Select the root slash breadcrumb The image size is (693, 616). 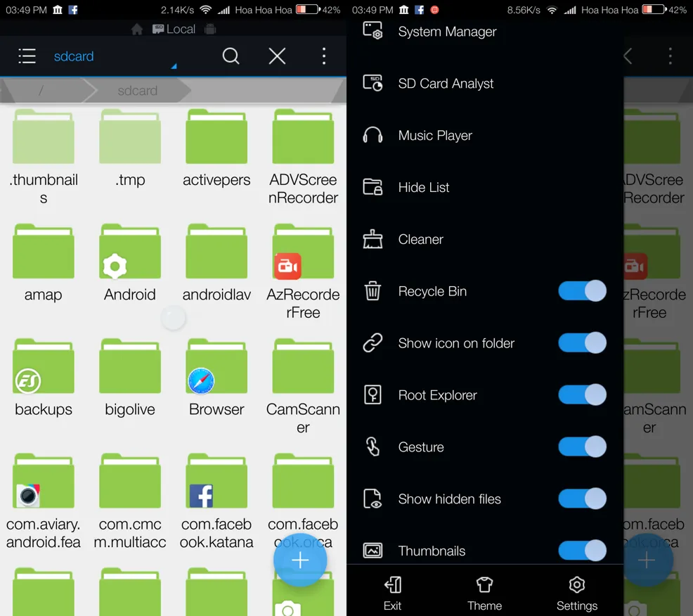coord(41,91)
